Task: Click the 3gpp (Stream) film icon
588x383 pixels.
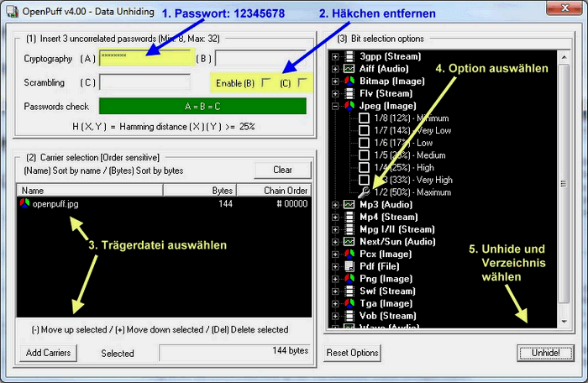Action: pyautogui.click(x=349, y=56)
